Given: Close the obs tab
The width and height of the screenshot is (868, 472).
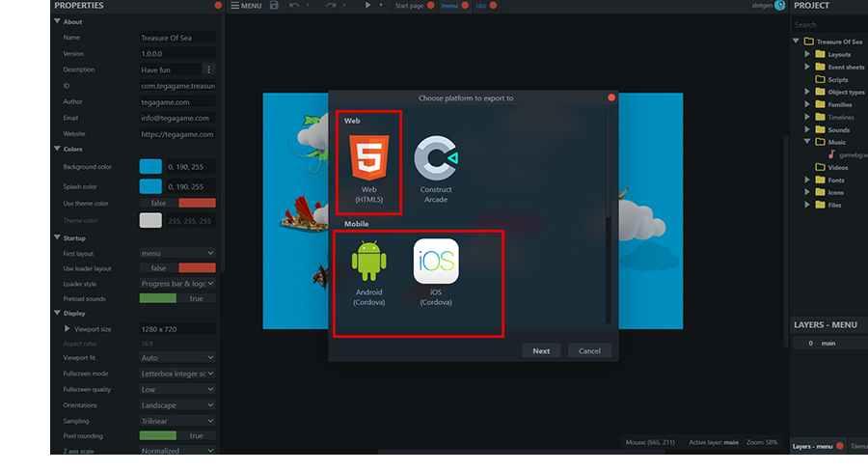Looking at the screenshot, I should click(493, 6).
